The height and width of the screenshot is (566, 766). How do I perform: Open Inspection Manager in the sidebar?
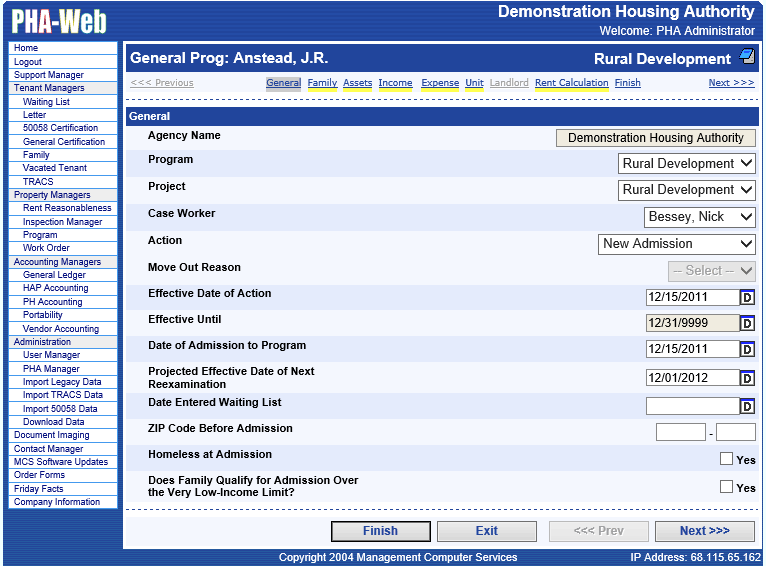click(x=63, y=222)
